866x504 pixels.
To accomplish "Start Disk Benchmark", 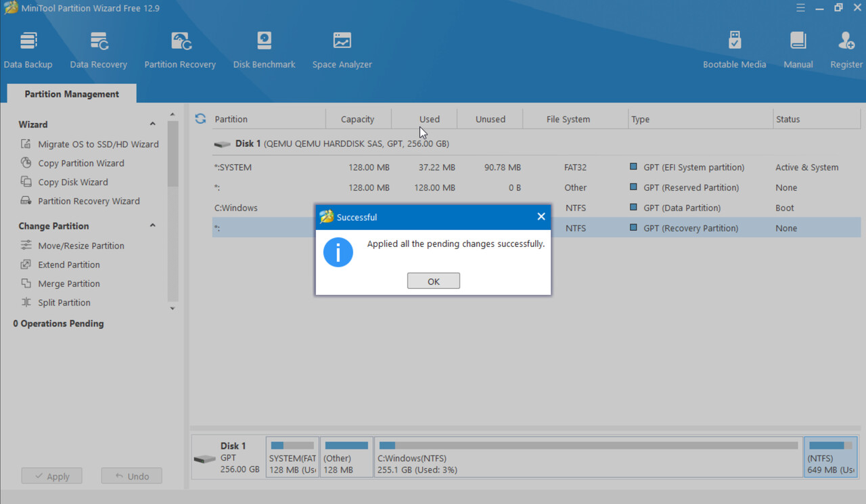I will (x=264, y=50).
